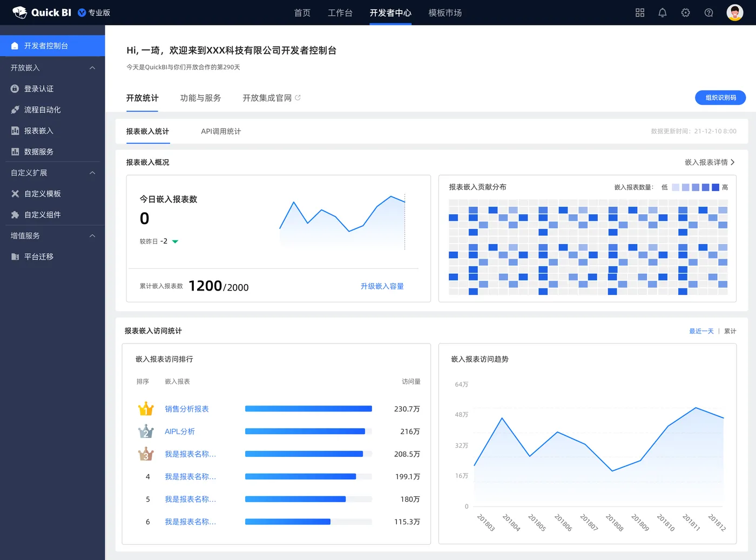This screenshot has width=756, height=560.
Task: Select 开发者中心 in top navigation
Action: point(390,12)
